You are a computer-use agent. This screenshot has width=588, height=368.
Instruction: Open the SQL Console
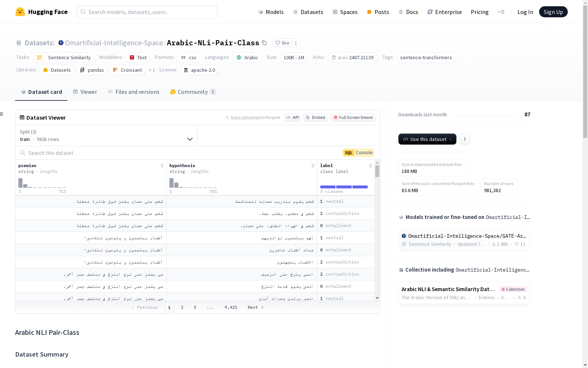coord(358,153)
